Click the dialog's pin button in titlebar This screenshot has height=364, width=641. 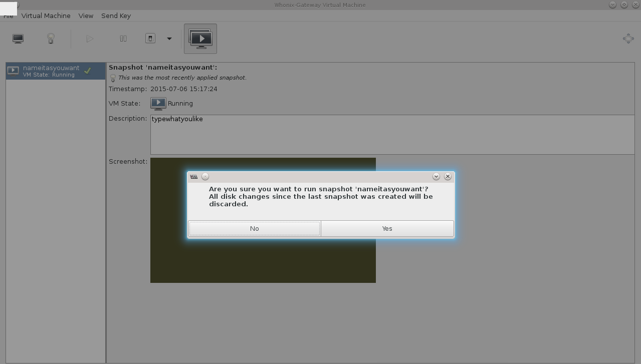point(205,176)
